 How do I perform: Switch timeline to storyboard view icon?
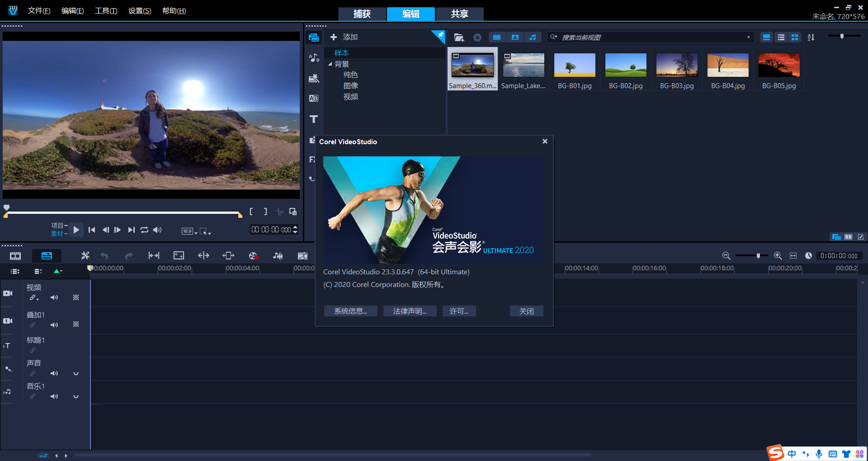(15, 256)
